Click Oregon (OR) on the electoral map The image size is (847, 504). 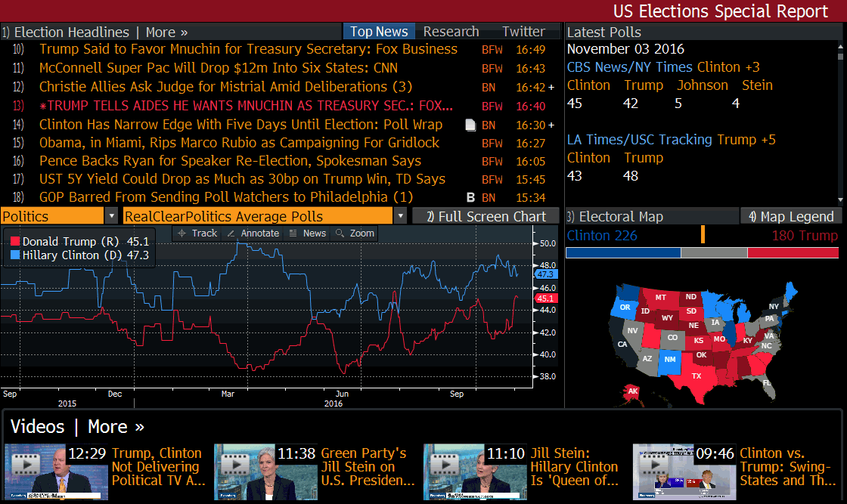pos(625,307)
